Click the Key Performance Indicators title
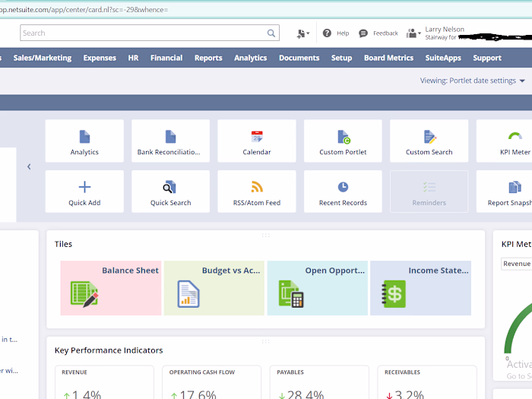The image size is (532, 399). pyautogui.click(x=109, y=350)
